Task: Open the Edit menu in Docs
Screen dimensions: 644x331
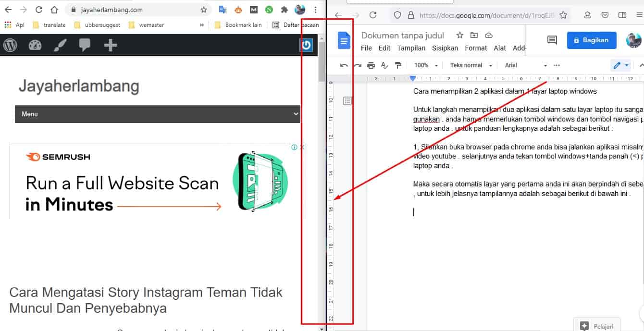Action: 384,48
